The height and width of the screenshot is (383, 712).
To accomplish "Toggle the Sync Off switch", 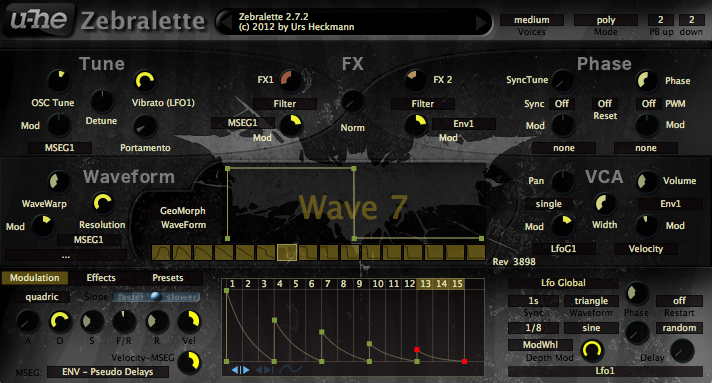I will point(562,104).
